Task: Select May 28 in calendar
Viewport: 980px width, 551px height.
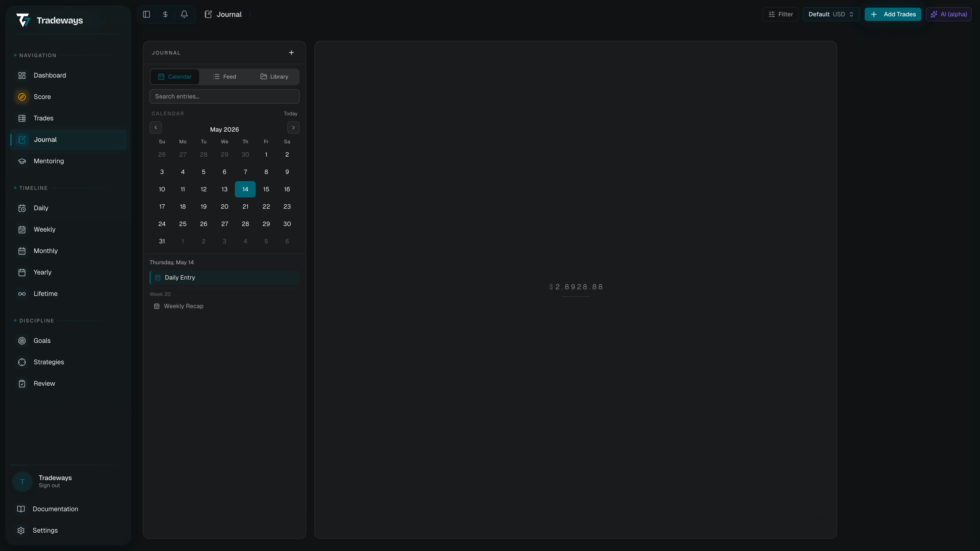Action: coord(245,224)
